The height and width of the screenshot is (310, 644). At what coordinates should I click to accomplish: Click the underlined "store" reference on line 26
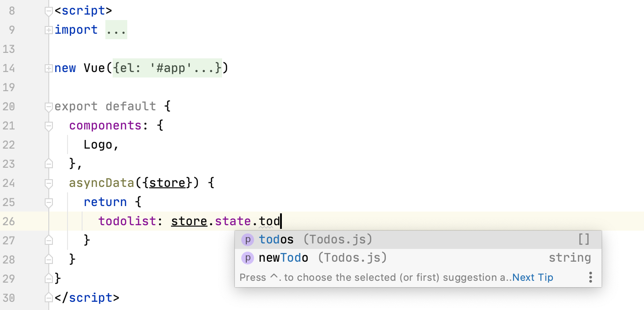pyautogui.click(x=189, y=221)
